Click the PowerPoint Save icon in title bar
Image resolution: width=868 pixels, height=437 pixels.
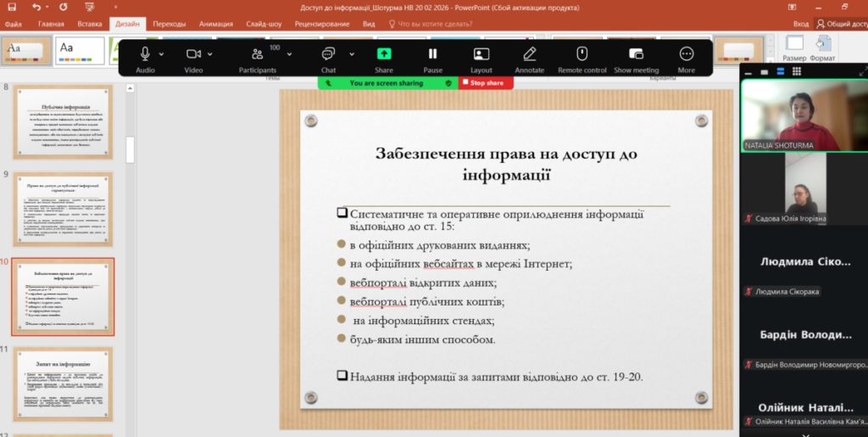(14, 7)
